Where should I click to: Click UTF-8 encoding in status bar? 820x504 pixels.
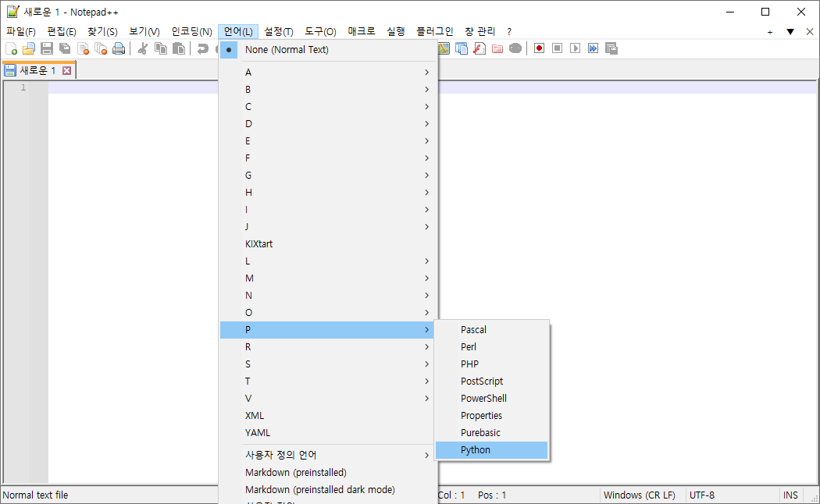[x=702, y=495]
